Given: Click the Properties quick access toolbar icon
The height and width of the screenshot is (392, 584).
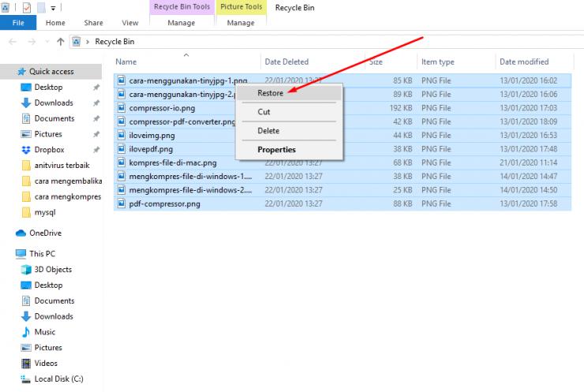Looking at the screenshot, I should 27,7.
